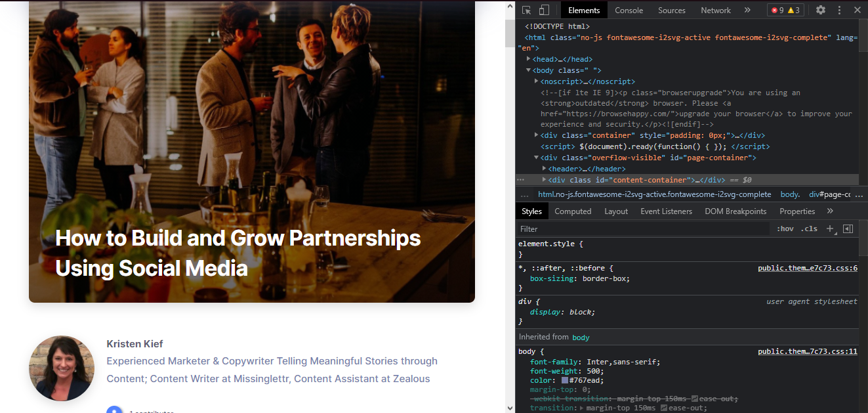The image size is (868, 413).
Task: Open the Event Listeners pane tab
Action: (x=666, y=211)
